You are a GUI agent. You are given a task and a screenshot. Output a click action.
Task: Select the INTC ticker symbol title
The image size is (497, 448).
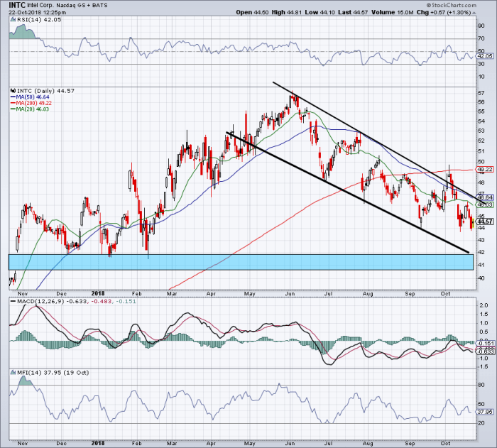[x=17, y=5]
